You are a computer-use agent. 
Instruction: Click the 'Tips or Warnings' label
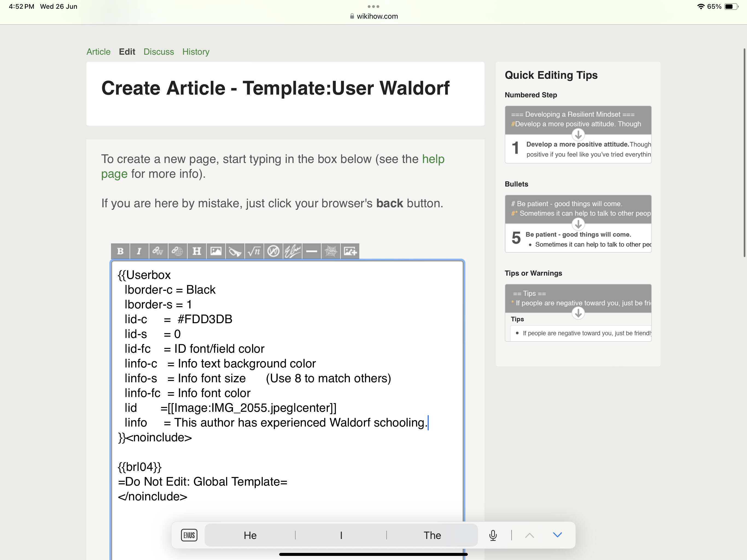coord(533,273)
